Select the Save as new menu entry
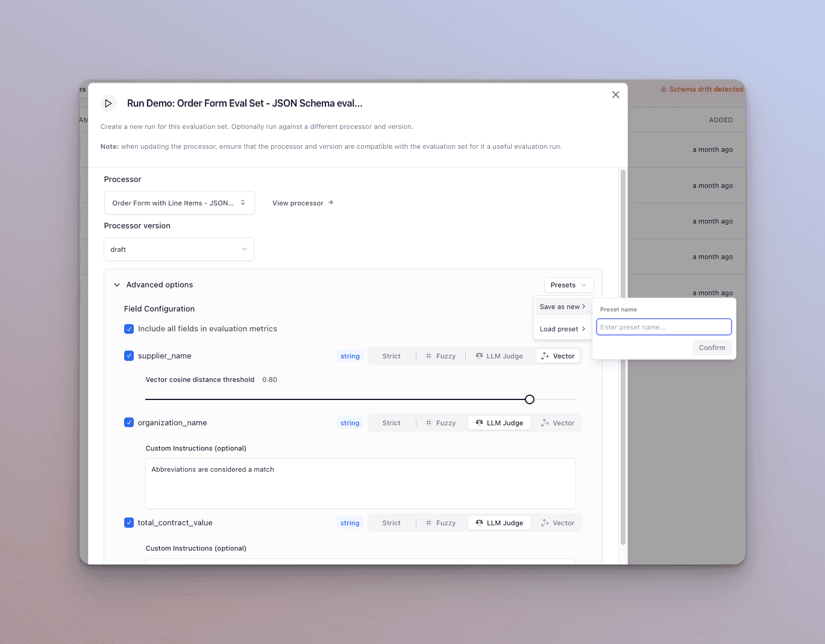This screenshot has height=644, width=825. coord(563,307)
